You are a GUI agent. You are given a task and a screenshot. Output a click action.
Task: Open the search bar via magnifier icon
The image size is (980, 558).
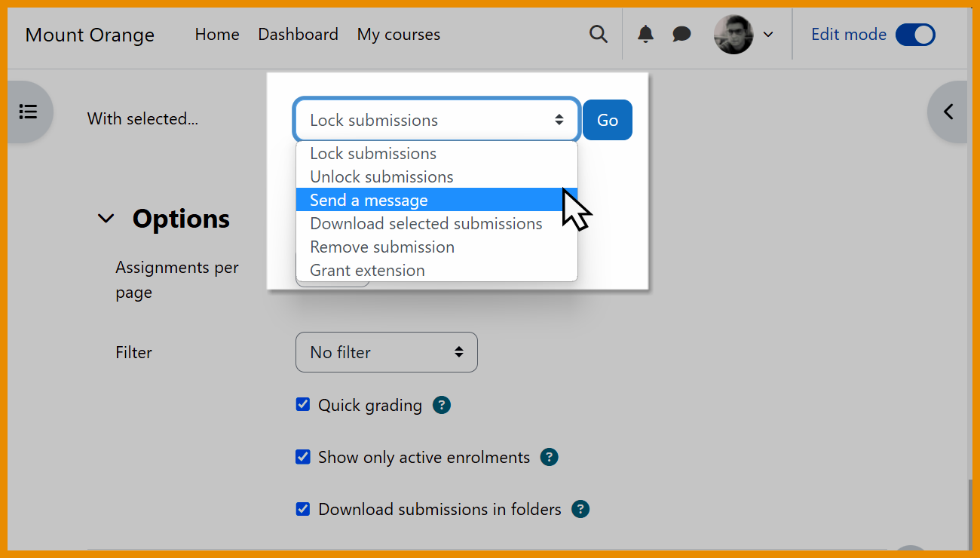tap(598, 34)
